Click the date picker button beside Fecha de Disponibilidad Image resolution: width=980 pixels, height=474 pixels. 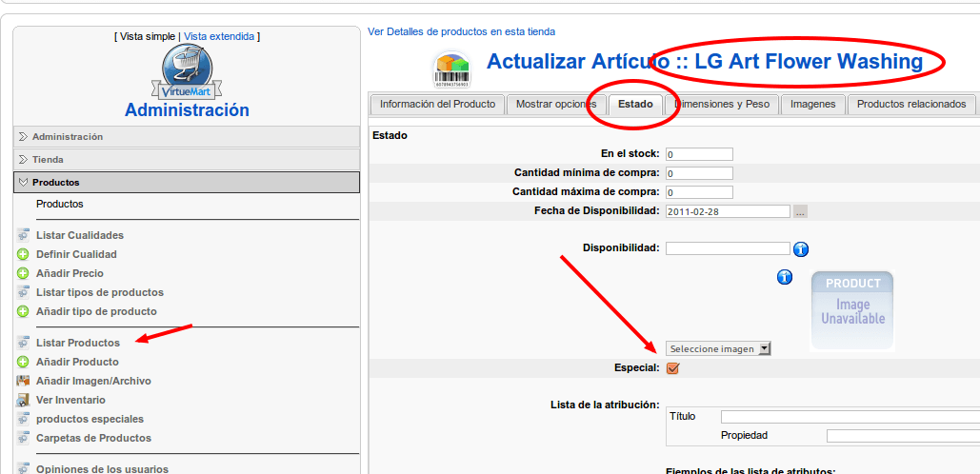click(x=801, y=211)
